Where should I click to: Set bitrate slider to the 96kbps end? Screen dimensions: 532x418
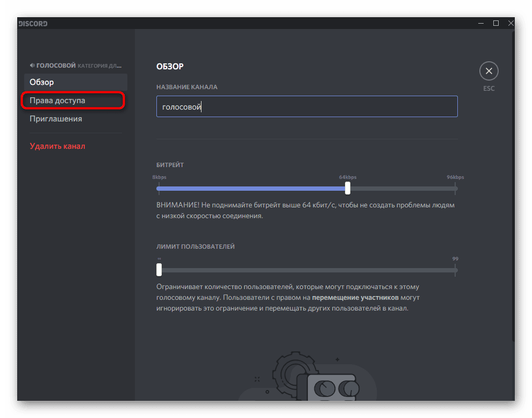[455, 188]
